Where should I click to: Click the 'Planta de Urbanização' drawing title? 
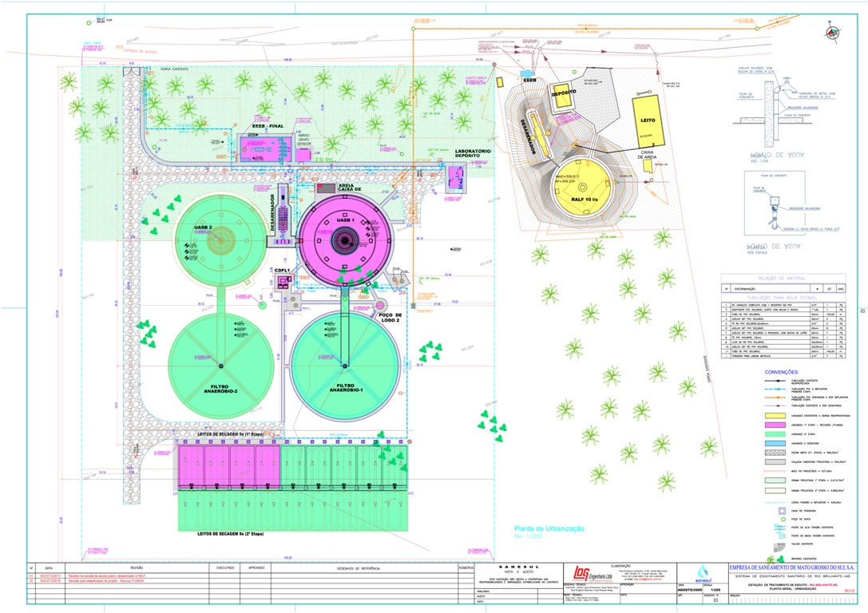[549, 529]
